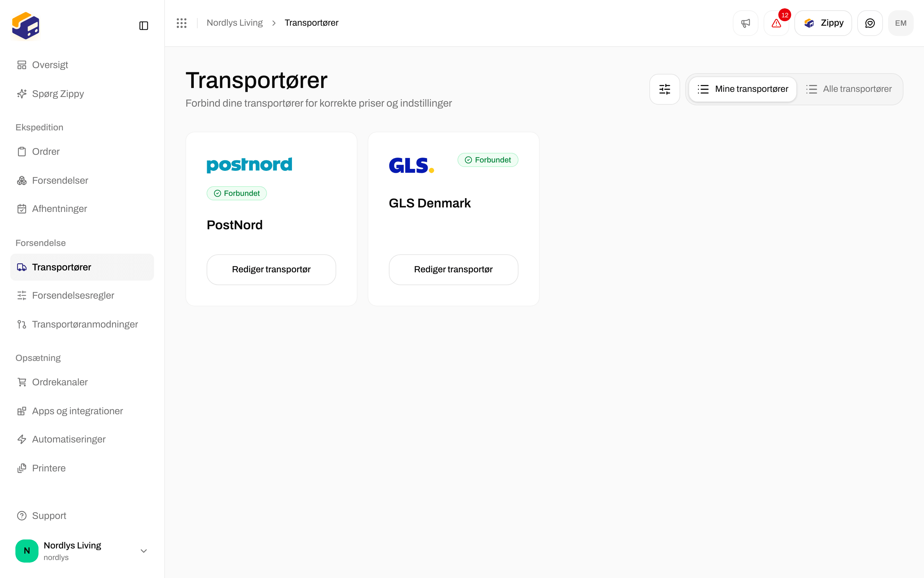Click the Spørg Zippy sparkle icon

pyautogui.click(x=22, y=94)
